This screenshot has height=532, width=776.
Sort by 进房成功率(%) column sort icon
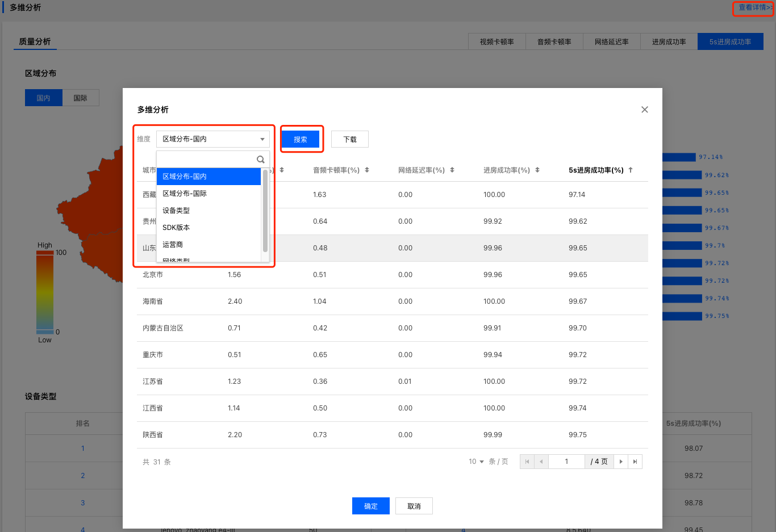tap(537, 170)
